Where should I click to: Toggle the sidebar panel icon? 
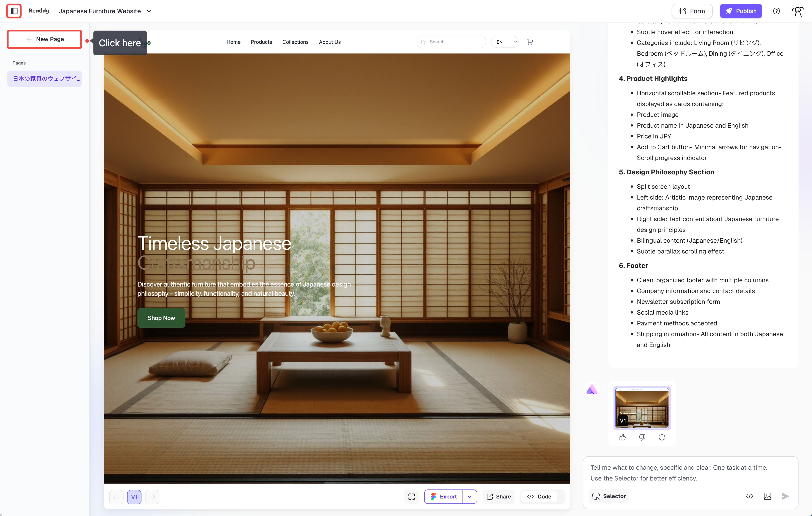click(x=14, y=11)
